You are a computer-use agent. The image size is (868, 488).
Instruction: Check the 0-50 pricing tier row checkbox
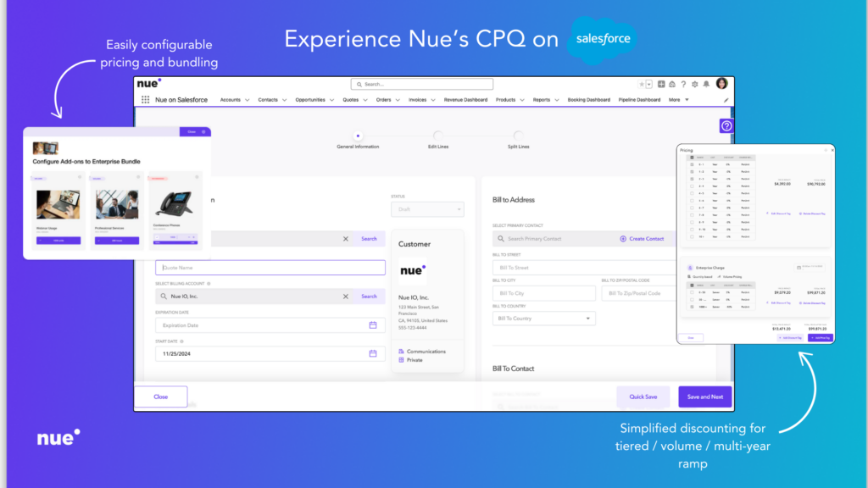pyautogui.click(x=692, y=292)
